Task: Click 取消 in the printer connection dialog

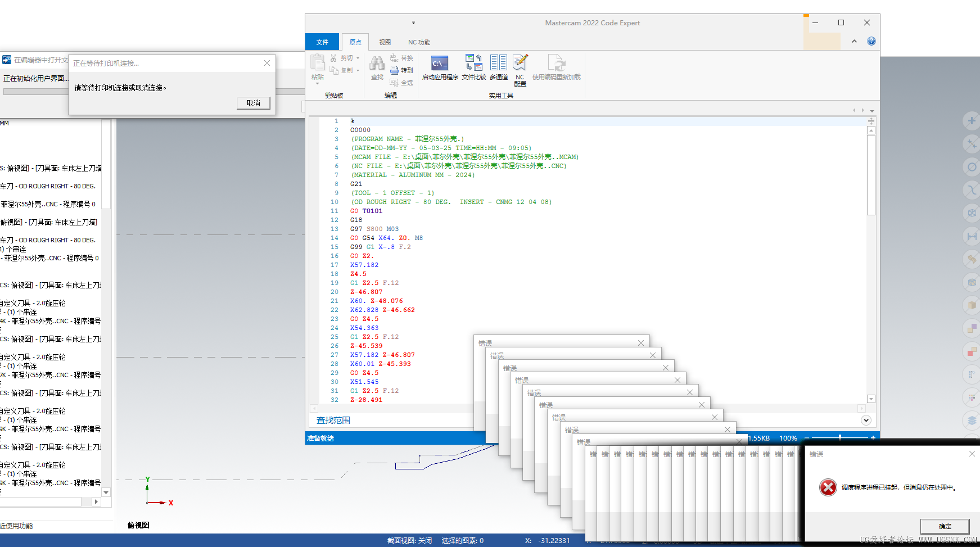Action: (254, 103)
